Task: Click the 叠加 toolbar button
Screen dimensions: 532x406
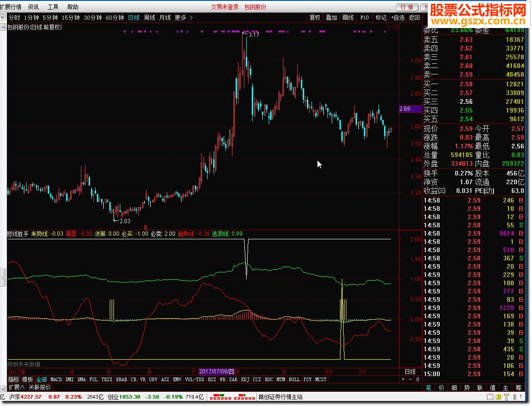Action: pos(332,17)
